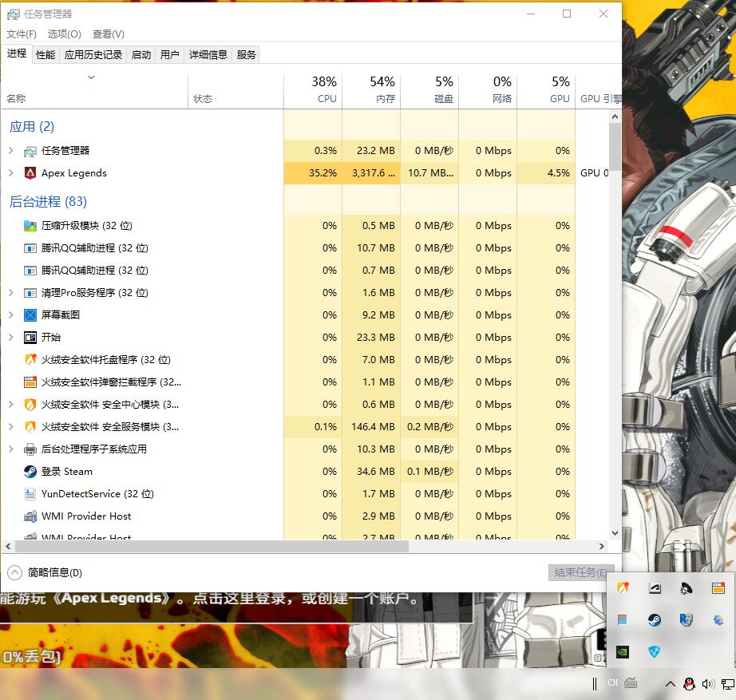Image resolution: width=736 pixels, height=700 pixels.
Task: Click the blue shield tray icon
Action: pos(654,651)
